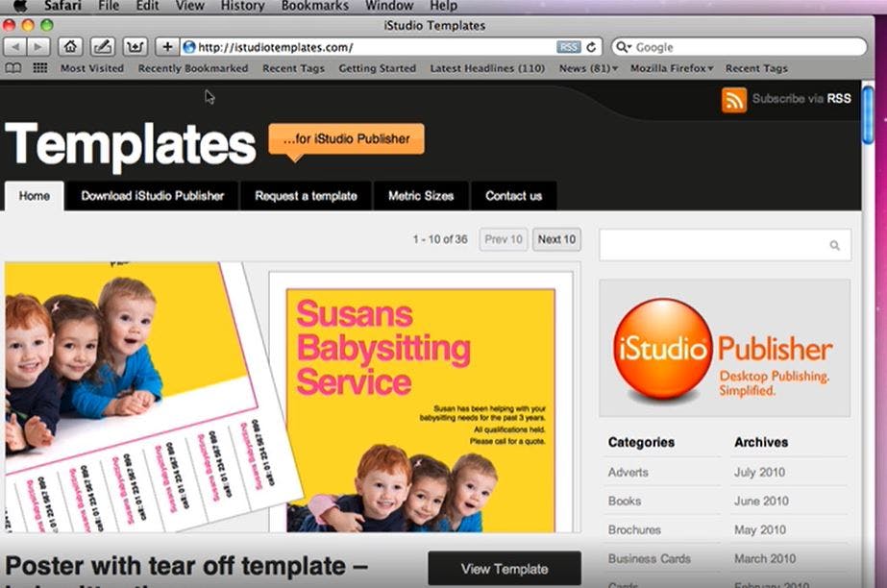
Task: Open the Adverts category
Action: 628,472
